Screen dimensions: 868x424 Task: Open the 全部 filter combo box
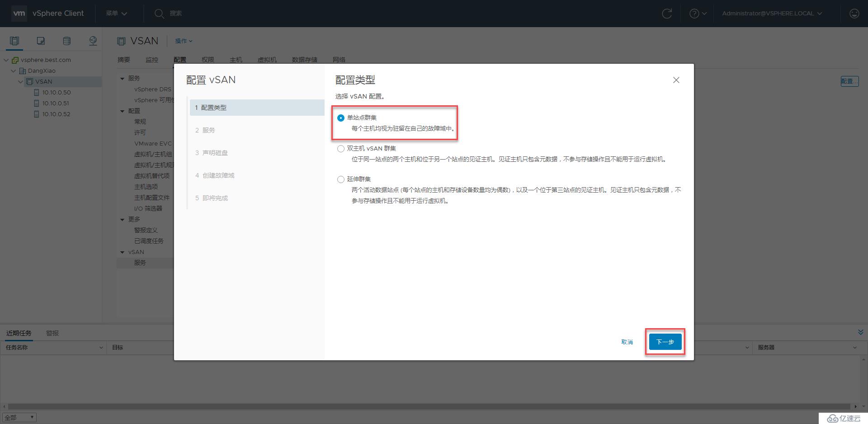tap(19, 418)
